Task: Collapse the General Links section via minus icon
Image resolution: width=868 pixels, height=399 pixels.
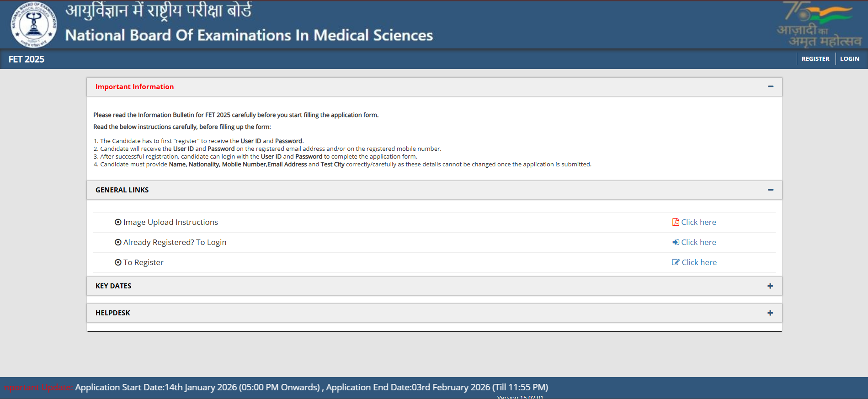Action: tap(771, 190)
